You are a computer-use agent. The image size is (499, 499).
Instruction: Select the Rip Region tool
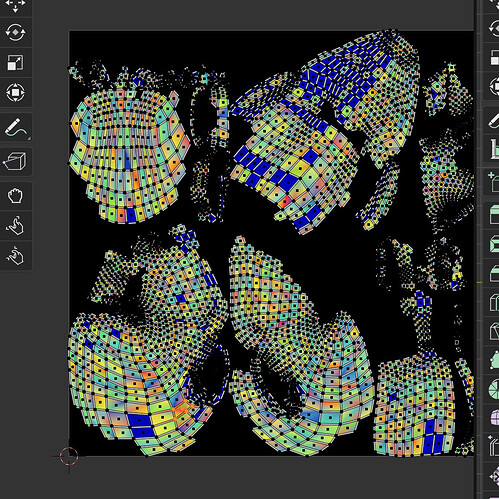tap(15, 161)
